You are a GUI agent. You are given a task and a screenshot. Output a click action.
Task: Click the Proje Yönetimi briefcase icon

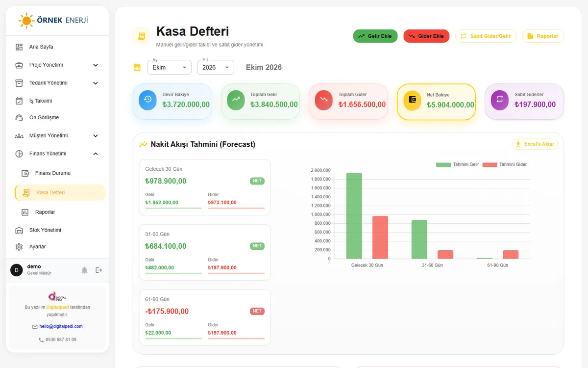pyautogui.click(x=19, y=65)
